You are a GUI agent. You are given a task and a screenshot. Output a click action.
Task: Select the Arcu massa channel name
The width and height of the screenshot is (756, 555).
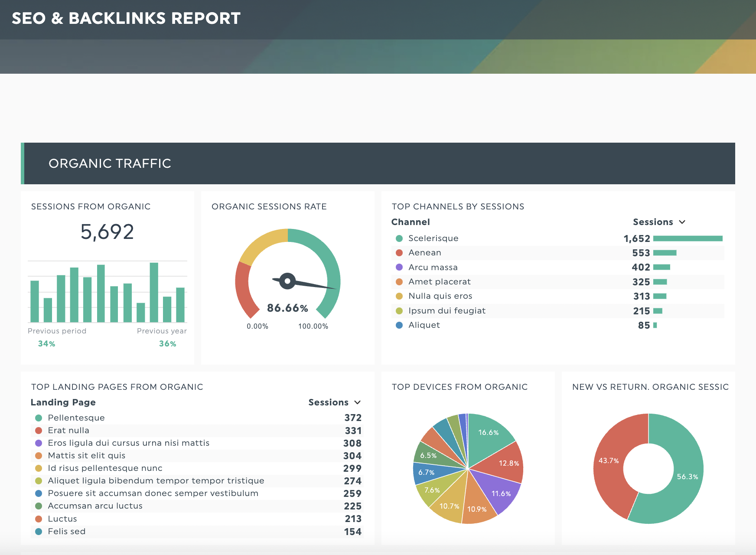click(x=433, y=267)
